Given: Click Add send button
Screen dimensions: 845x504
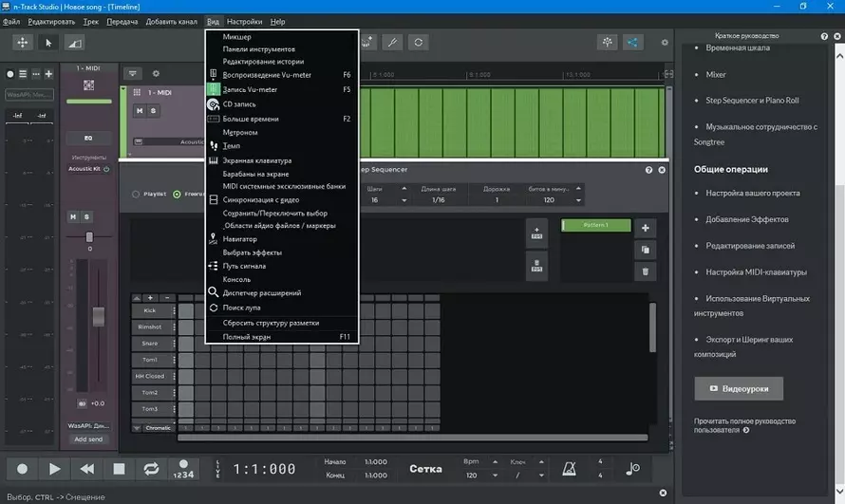Looking at the screenshot, I should 88,439.
